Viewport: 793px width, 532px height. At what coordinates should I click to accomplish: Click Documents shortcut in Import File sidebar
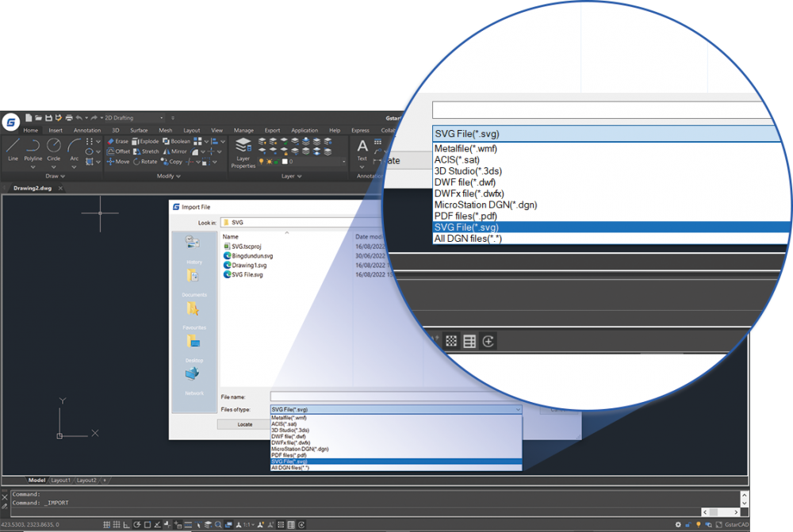(193, 283)
